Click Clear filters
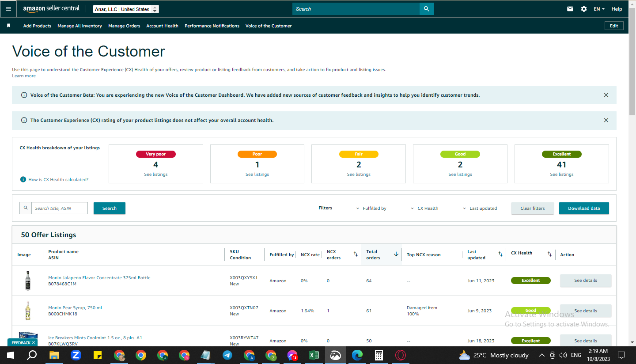The image size is (636, 364). coord(533,208)
